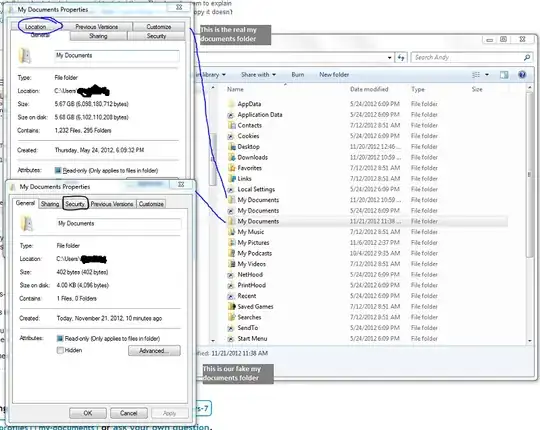Click the Saved Games folder icon

[231, 306]
